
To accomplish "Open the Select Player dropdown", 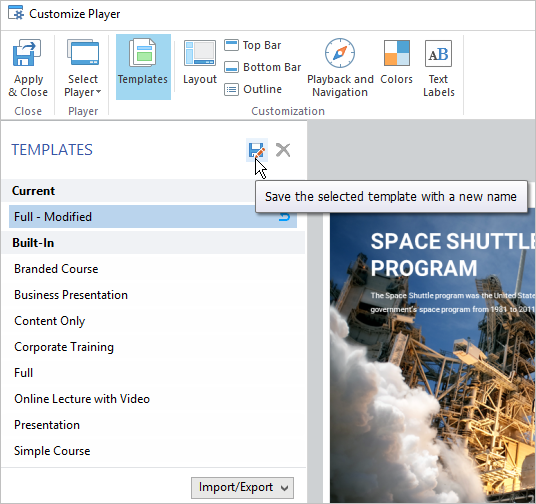I will 83,68.
